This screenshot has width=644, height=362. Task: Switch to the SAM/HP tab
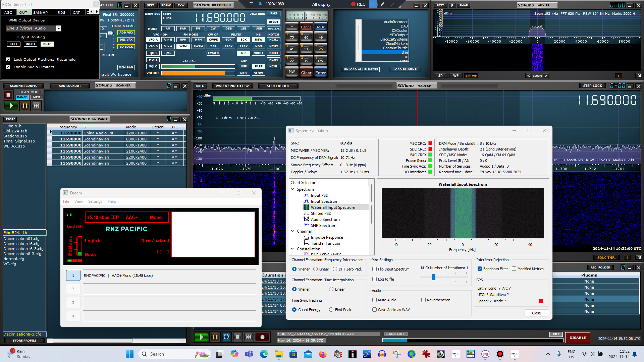tap(40, 12)
